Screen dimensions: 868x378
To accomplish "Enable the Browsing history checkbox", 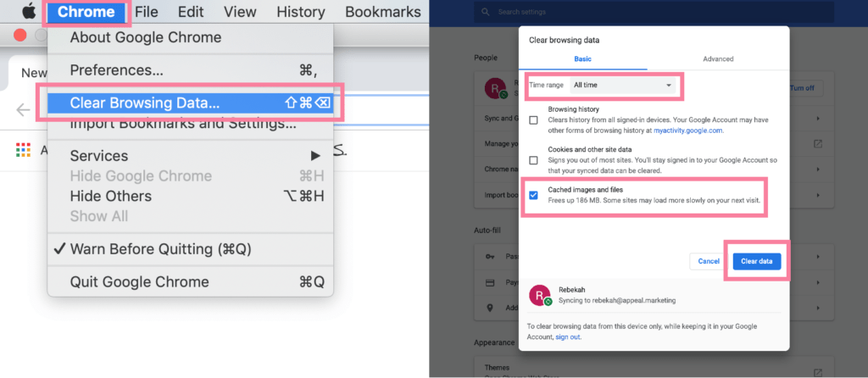I will [x=533, y=120].
